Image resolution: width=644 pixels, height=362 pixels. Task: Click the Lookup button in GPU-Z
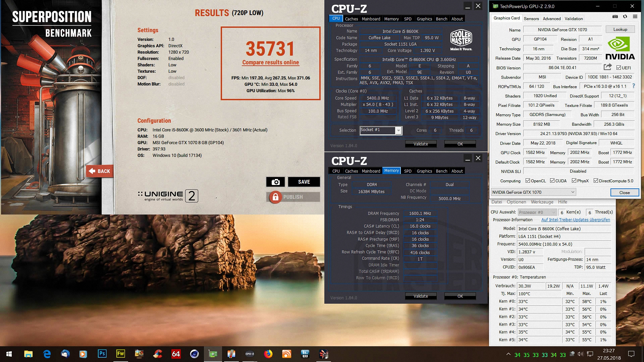620,29
